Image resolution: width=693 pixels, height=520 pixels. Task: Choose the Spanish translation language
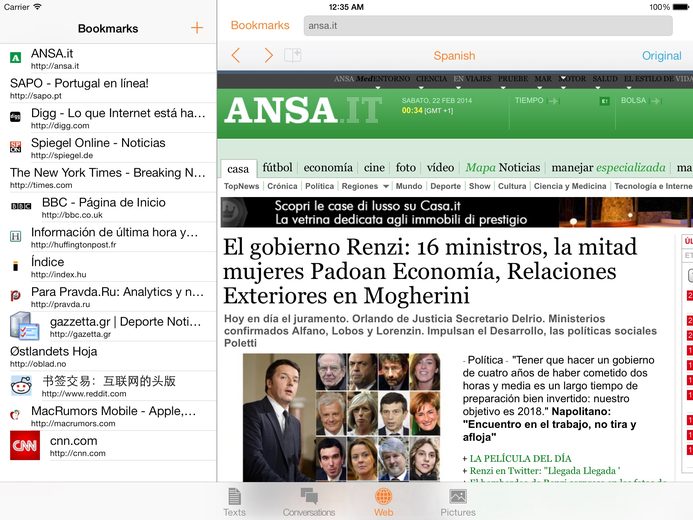(454, 56)
